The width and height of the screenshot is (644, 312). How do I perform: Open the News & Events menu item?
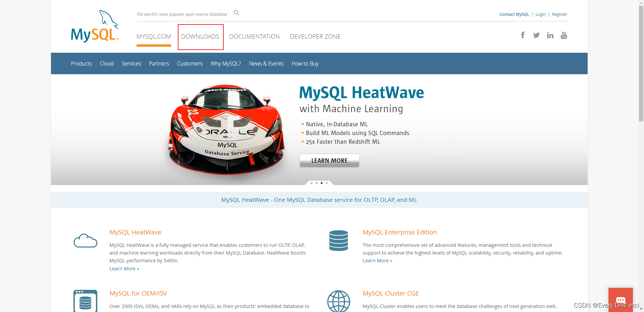tap(266, 63)
